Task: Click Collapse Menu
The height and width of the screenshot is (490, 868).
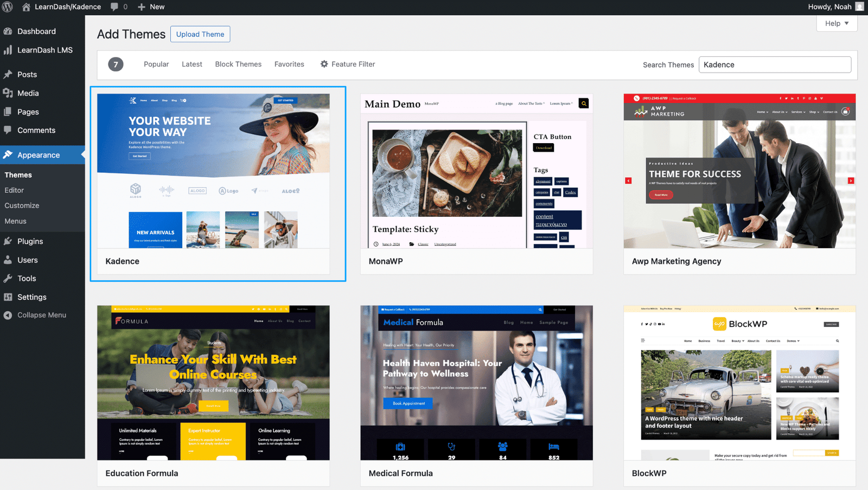Action: tap(42, 315)
